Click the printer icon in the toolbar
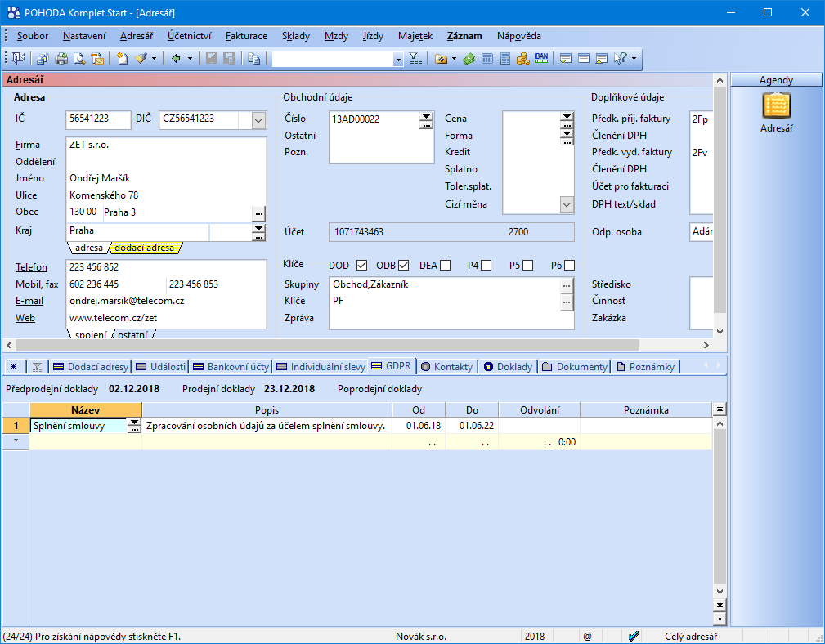This screenshot has height=644, width=825. [61, 58]
